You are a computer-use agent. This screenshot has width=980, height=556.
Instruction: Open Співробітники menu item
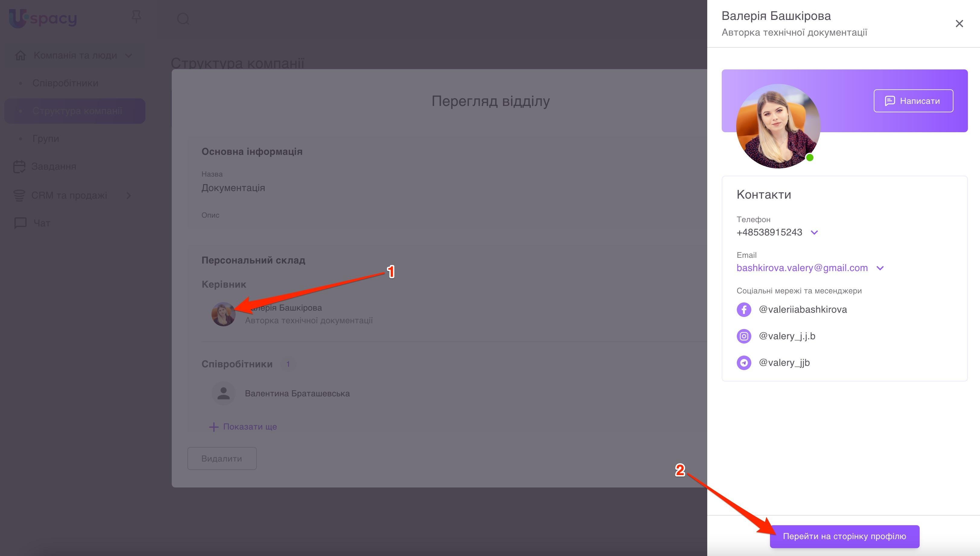click(x=65, y=83)
